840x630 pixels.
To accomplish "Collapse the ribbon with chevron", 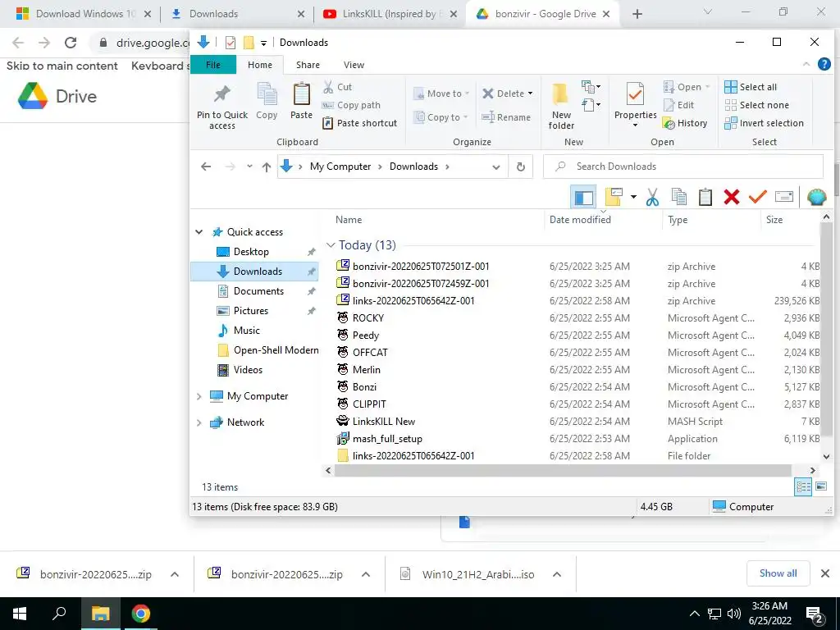I will point(806,64).
